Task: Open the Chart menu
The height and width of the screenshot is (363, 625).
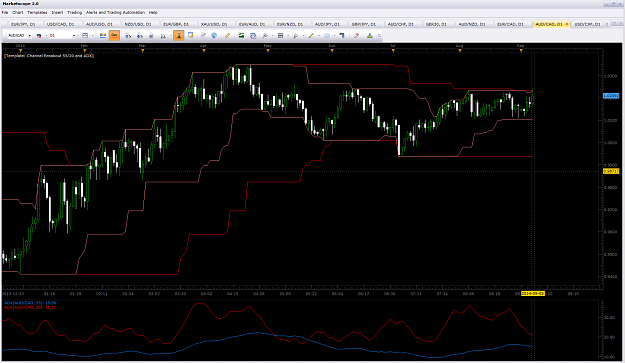Action: (18, 12)
